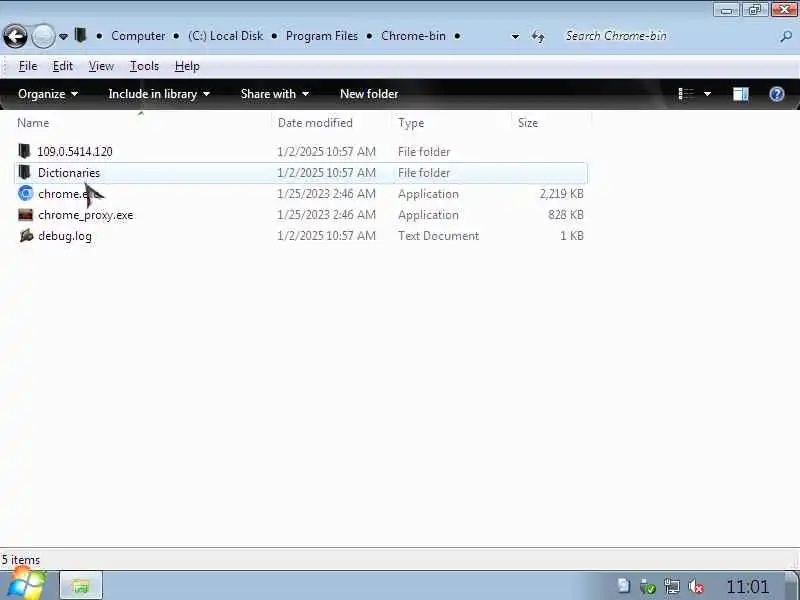800x600 pixels.
Task: Click the document tray icon
Action: click(x=623, y=586)
